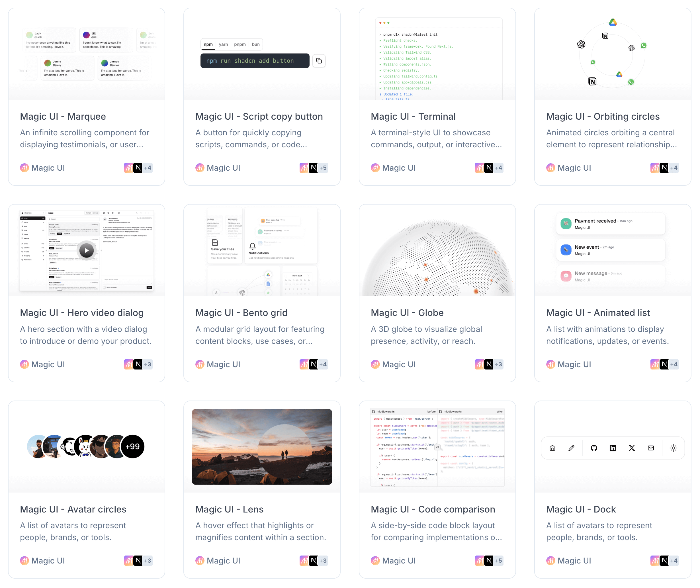Click the +99 avatar counter circle

(x=132, y=446)
